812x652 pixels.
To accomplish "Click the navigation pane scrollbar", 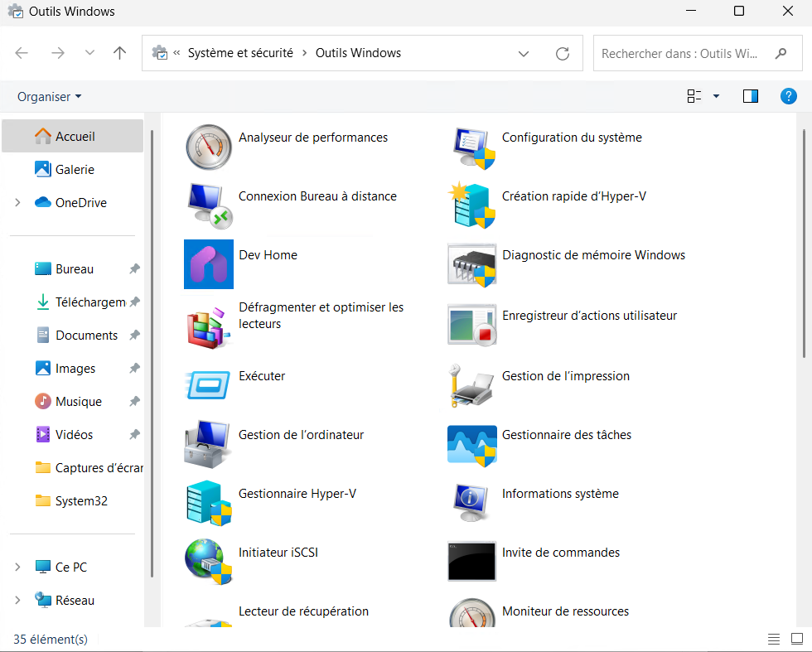I will [x=152, y=353].
